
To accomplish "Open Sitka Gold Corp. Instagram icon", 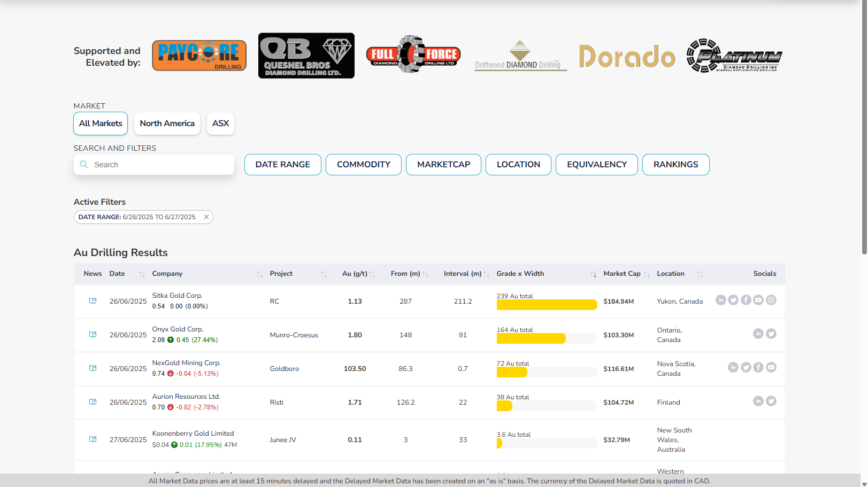I will click(x=771, y=300).
